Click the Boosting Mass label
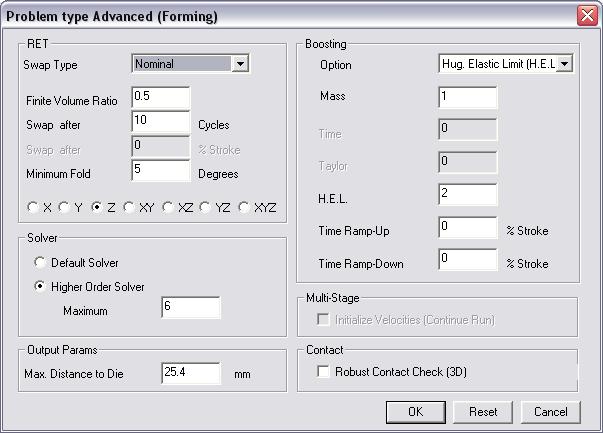The image size is (603, 433). coord(333,96)
